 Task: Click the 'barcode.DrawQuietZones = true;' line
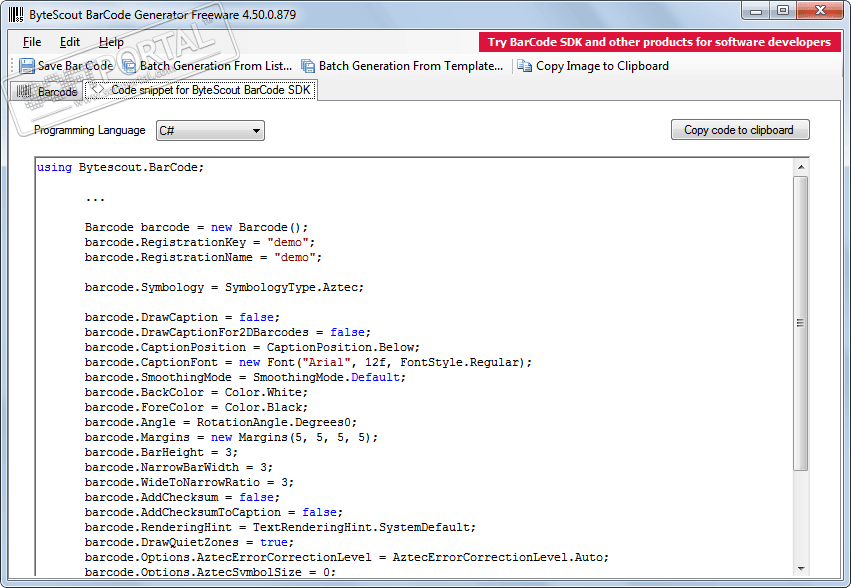[189, 542]
